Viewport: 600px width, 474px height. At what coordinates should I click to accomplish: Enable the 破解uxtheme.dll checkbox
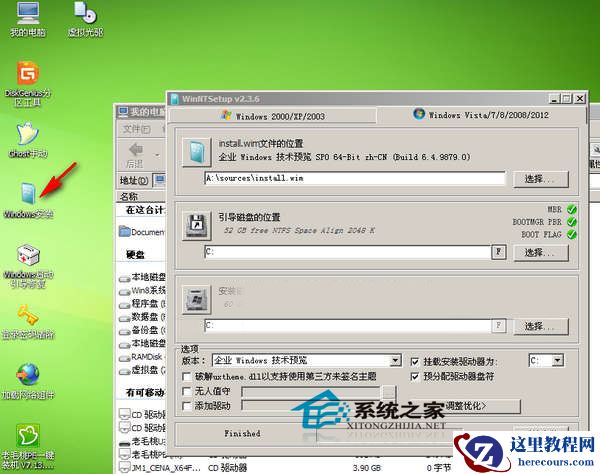click(x=187, y=376)
